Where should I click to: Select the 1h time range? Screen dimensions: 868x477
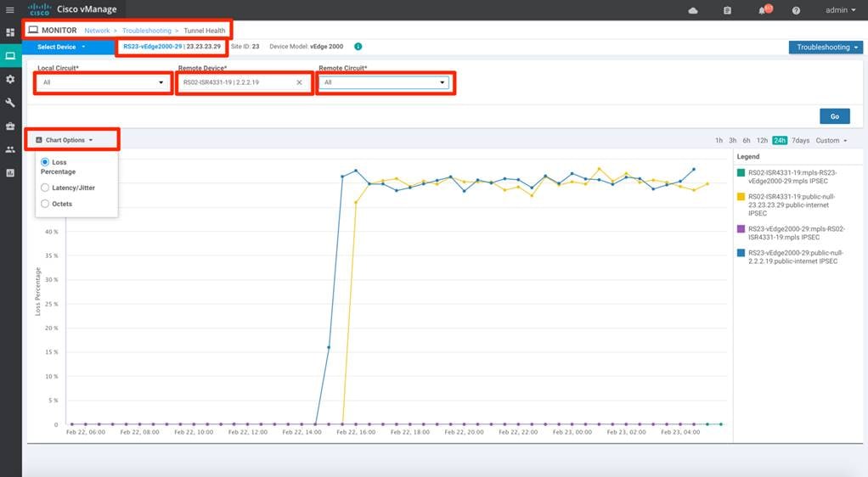[x=719, y=141]
